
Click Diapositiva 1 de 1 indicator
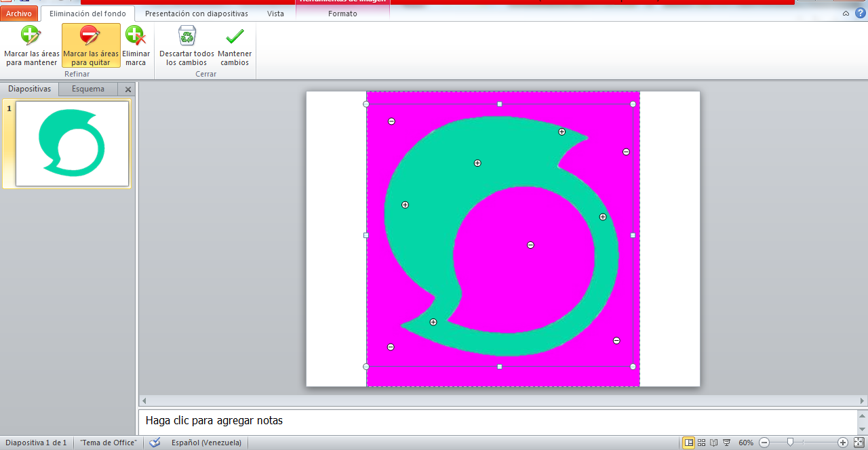pyautogui.click(x=36, y=443)
